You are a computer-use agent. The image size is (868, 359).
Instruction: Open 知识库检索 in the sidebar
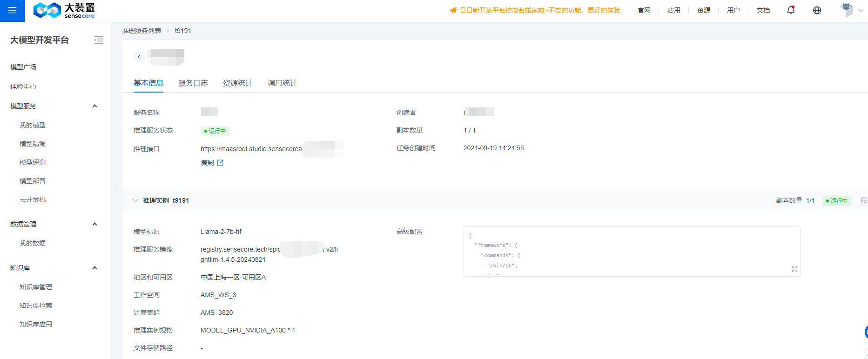point(36,306)
